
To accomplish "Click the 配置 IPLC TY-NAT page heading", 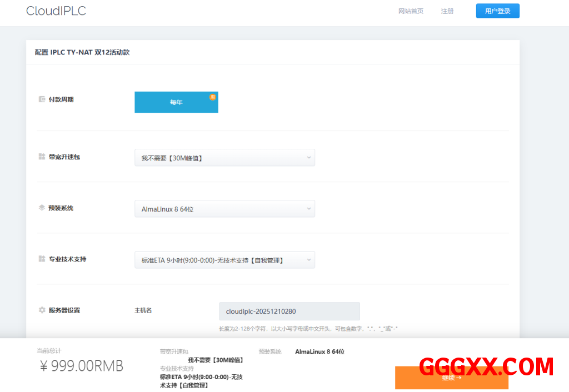I will coord(82,52).
